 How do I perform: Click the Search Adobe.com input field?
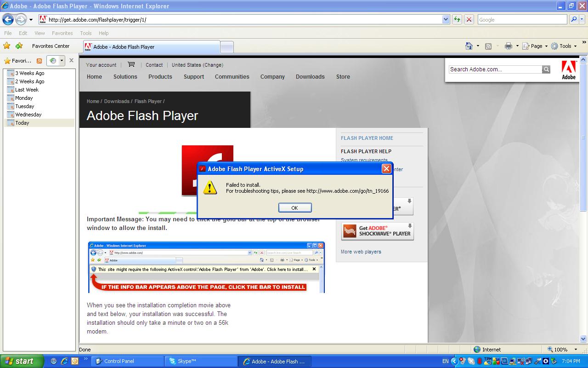point(495,69)
